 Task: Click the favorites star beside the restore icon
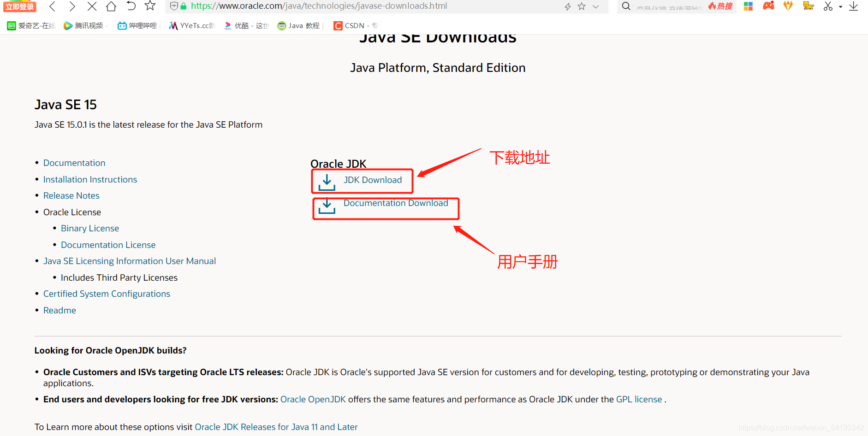[150, 6]
